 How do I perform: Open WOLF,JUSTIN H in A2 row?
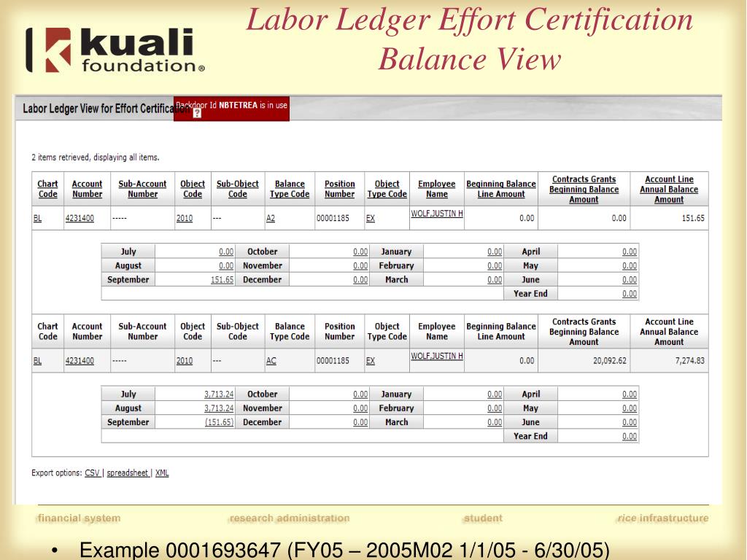coord(437,214)
